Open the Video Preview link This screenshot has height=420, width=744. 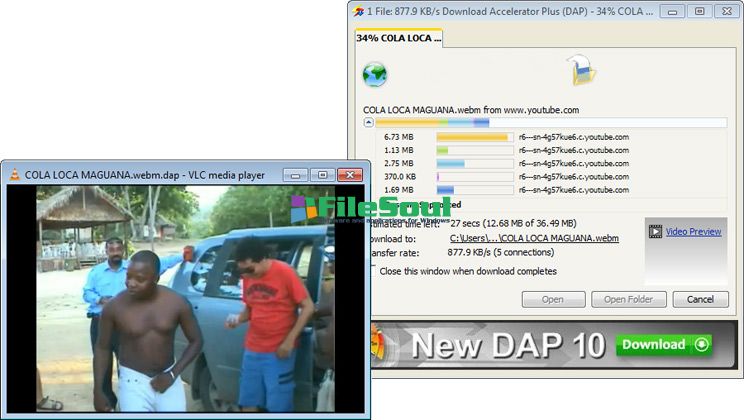(693, 232)
